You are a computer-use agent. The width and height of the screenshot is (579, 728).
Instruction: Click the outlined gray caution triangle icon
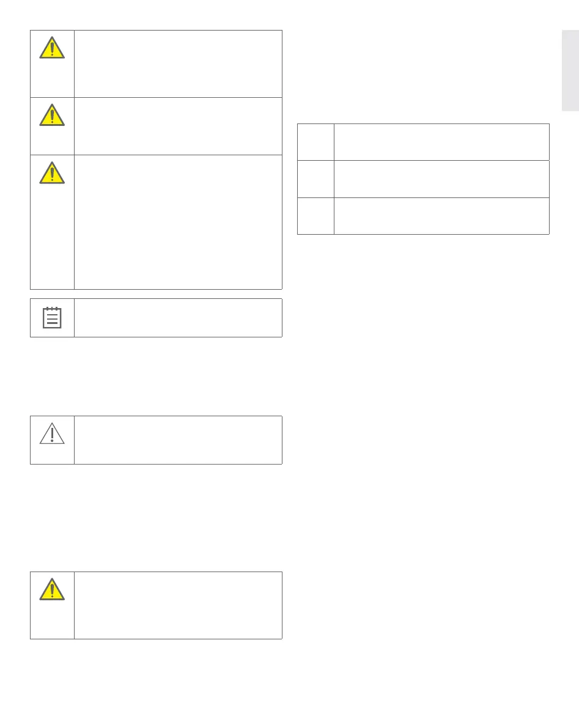tap(52, 433)
